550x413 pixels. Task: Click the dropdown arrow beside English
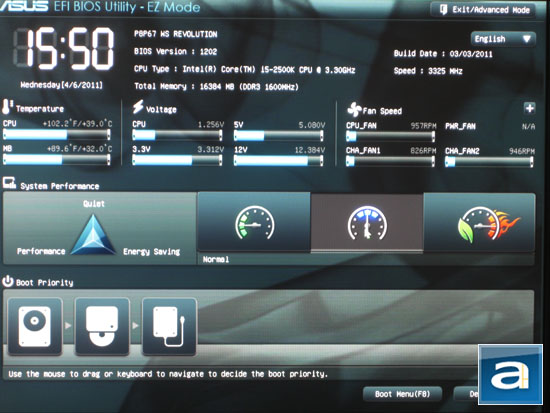pos(526,39)
